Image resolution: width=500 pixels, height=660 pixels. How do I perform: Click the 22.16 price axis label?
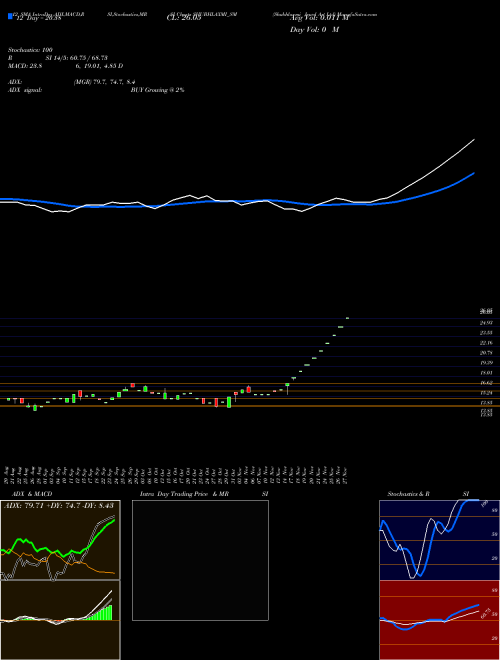(x=487, y=343)
